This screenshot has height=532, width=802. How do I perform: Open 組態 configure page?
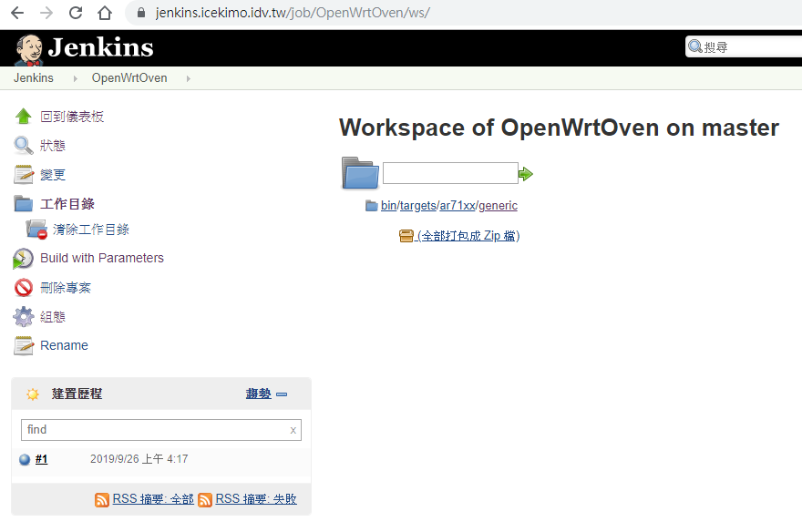[53, 317]
